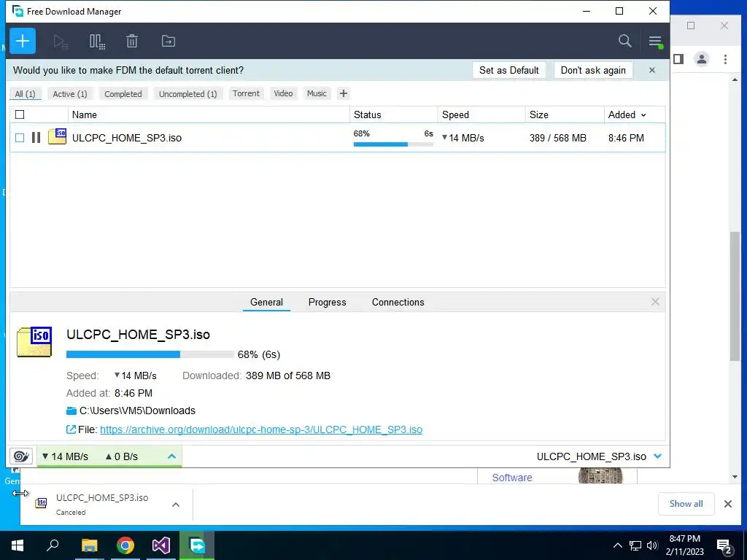Show all downloads in Chrome
The height and width of the screenshot is (560, 747).
tap(686, 504)
